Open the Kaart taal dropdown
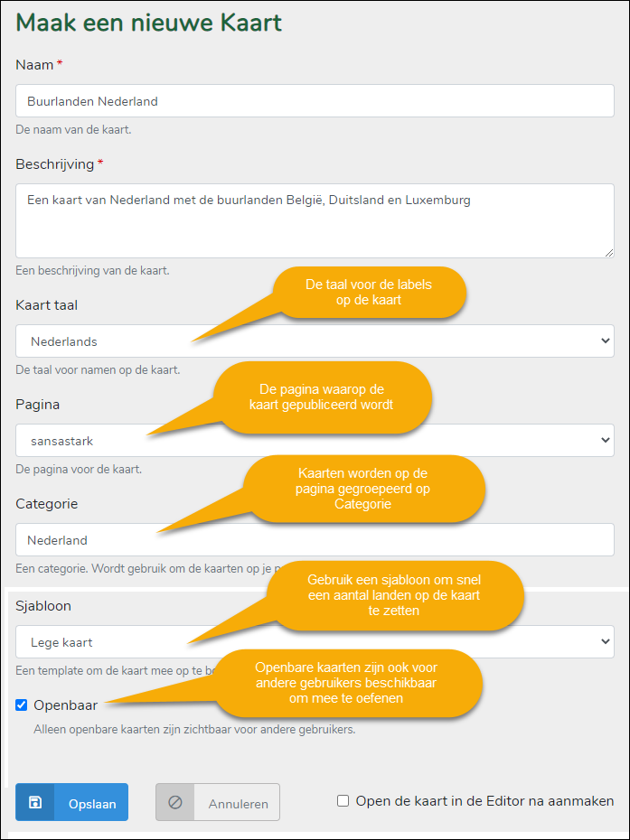 click(x=315, y=341)
